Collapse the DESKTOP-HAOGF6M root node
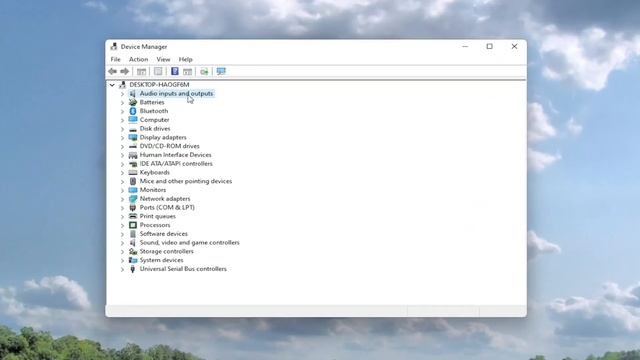This screenshot has width=640, height=360. pos(112,85)
